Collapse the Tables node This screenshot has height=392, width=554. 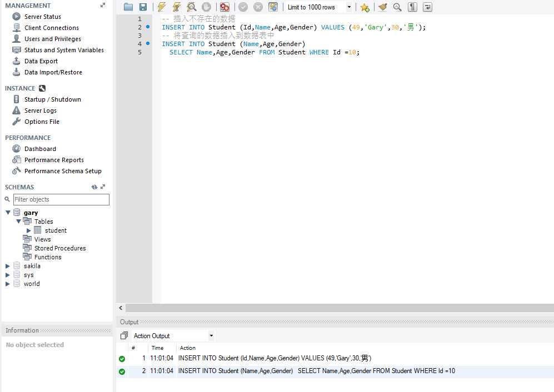pyautogui.click(x=18, y=222)
